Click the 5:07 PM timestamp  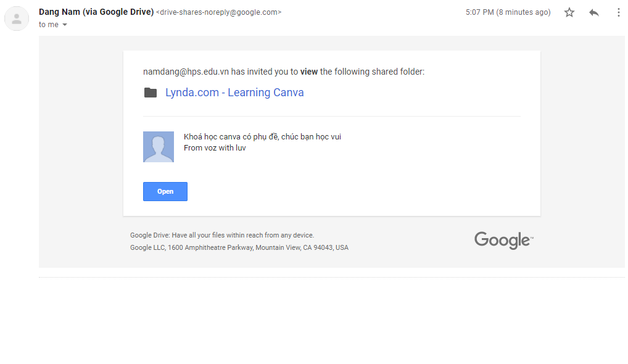click(x=508, y=12)
